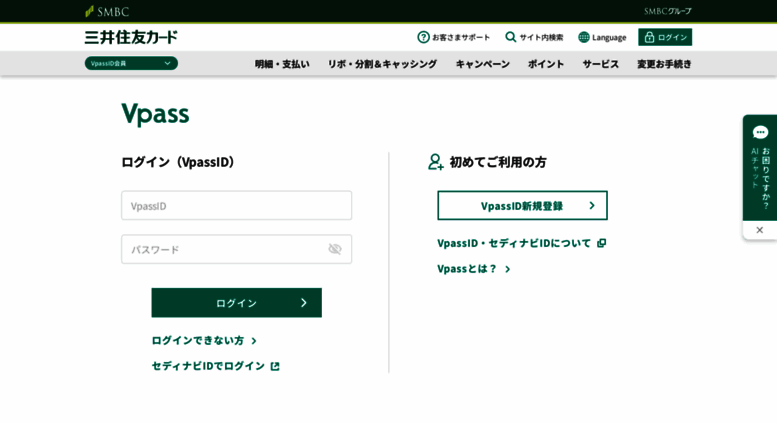The height and width of the screenshot is (423, 777).
Task: Expand the VpassID会員 dropdown
Action: [x=131, y=63]
